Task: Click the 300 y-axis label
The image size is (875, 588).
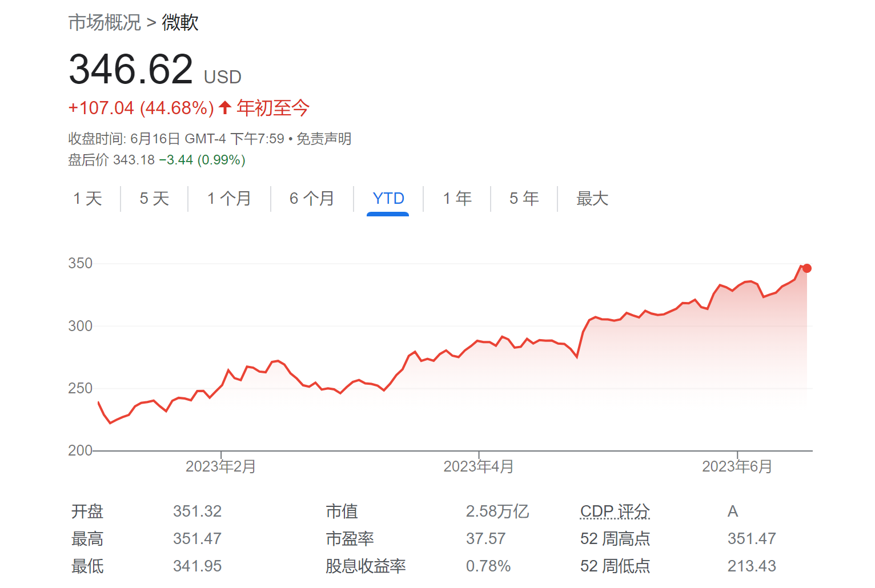Action: tap(80, 326)
